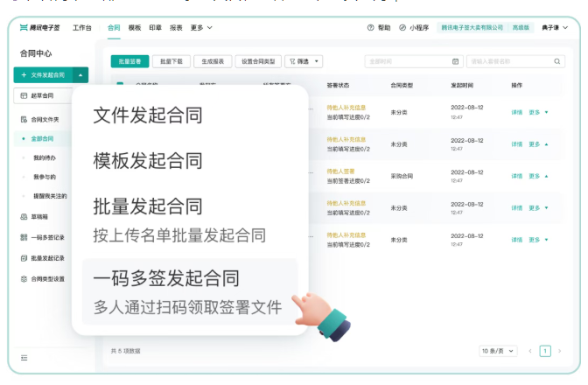Viewport: 588px width, 385px height.
Task: Go to the next page with the right arrow
Action: click(x=559, y=351)
